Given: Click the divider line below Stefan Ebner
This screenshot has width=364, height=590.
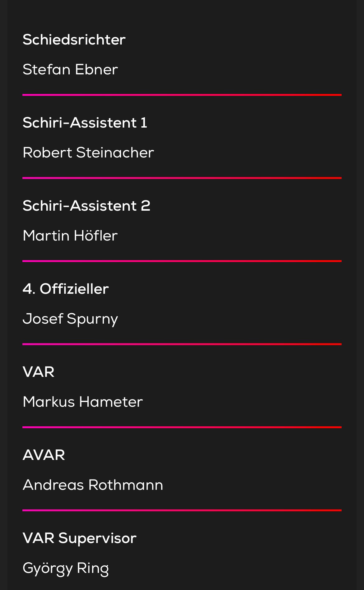Looking at the screenshot, I should pos(182,95).
